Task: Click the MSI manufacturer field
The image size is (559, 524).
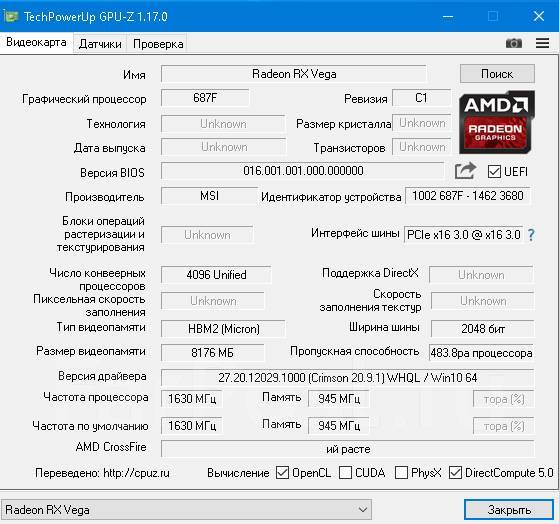Action: [209, 196]
